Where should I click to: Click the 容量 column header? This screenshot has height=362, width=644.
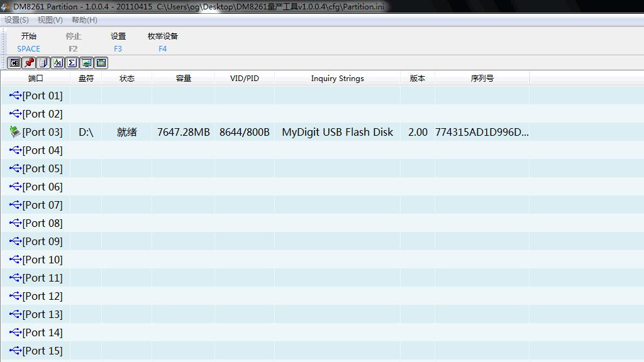point(183,79)
